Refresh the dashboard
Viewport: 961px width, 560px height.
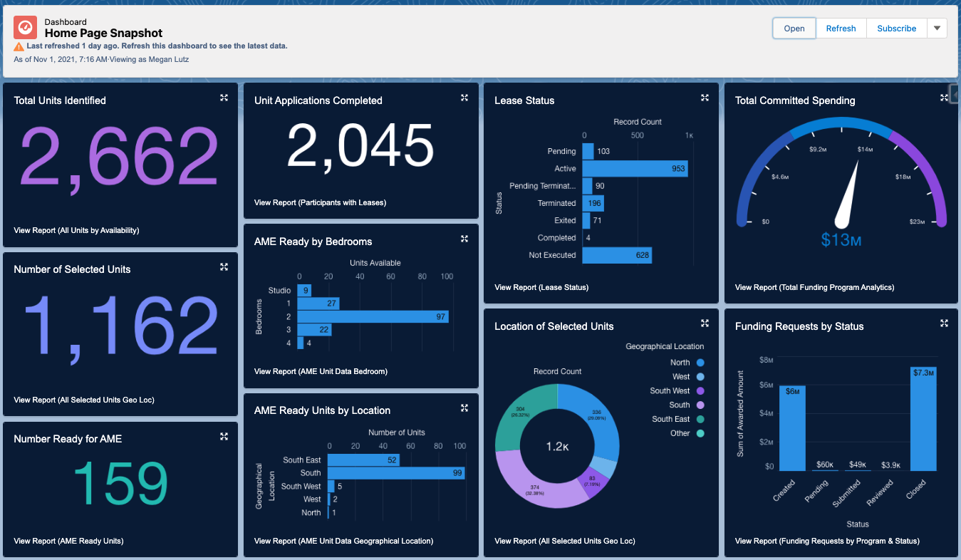tap(841, 28)
